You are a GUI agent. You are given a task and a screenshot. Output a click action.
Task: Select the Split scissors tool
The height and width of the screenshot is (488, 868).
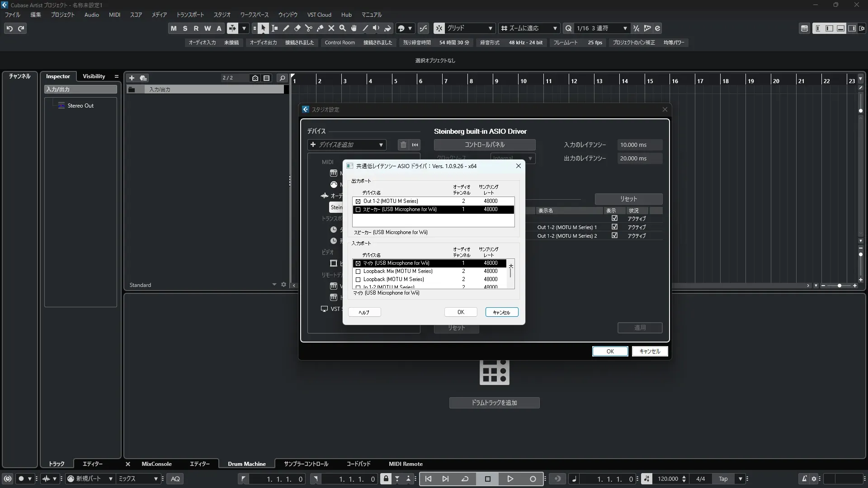point(308,28)
